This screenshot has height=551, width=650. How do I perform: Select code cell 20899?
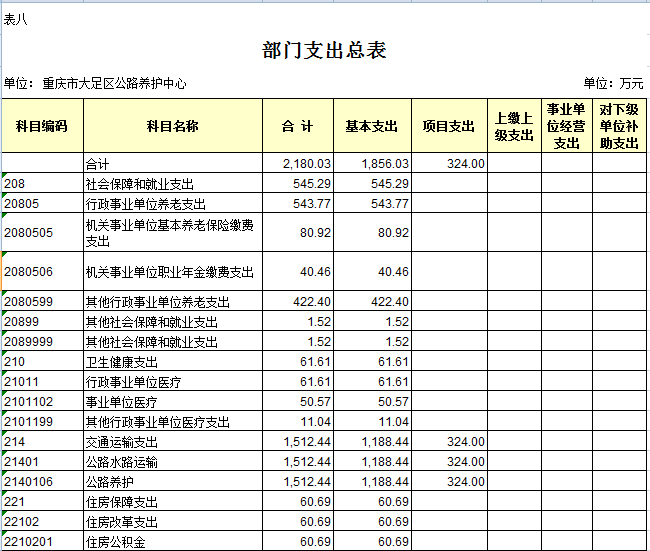[42, 321]
